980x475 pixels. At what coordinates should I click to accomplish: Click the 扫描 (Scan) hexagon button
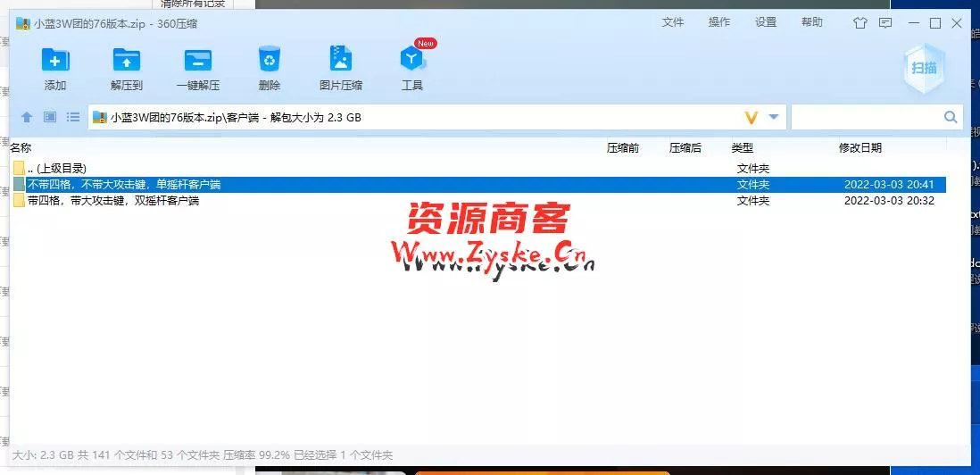coord(923,69)
